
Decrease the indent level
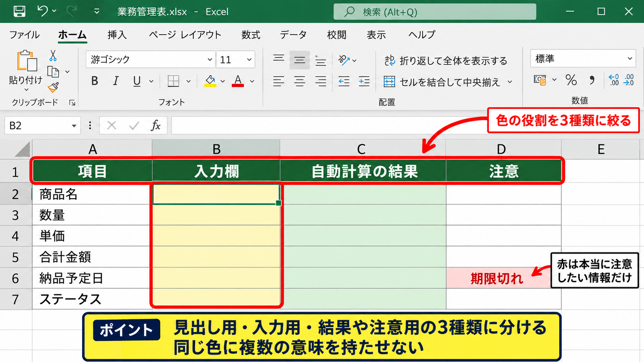344,81
